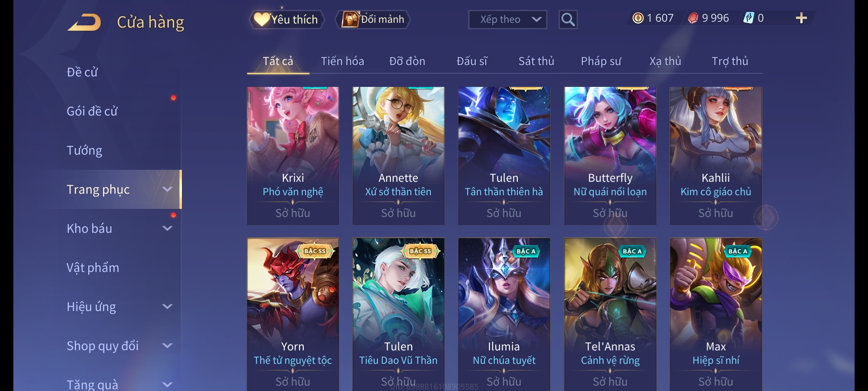The image size is (868, 391).
Task: Expand the Kho báu sidebar chevron
Action: [x=167, y=228]
